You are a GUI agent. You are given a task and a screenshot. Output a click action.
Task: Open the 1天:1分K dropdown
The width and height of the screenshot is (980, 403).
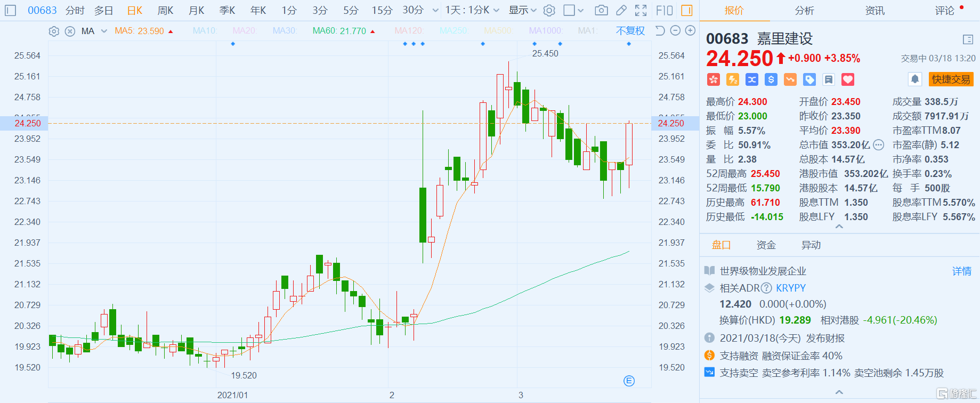472,10
